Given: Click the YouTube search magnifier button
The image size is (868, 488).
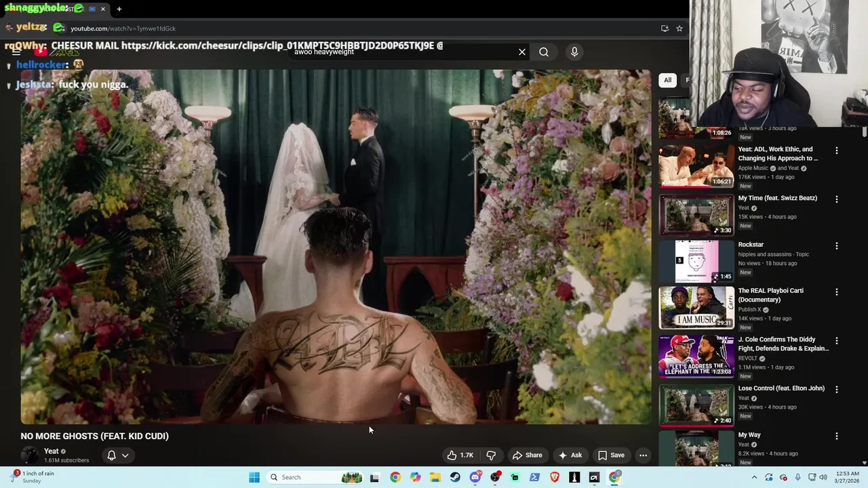Looking at the screenshot, I should coord(544,52).
